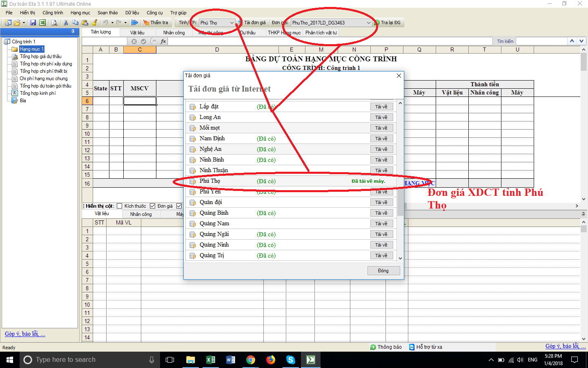
Task: Enable the Kích thước checkbox
Action: tap(120, 206)
